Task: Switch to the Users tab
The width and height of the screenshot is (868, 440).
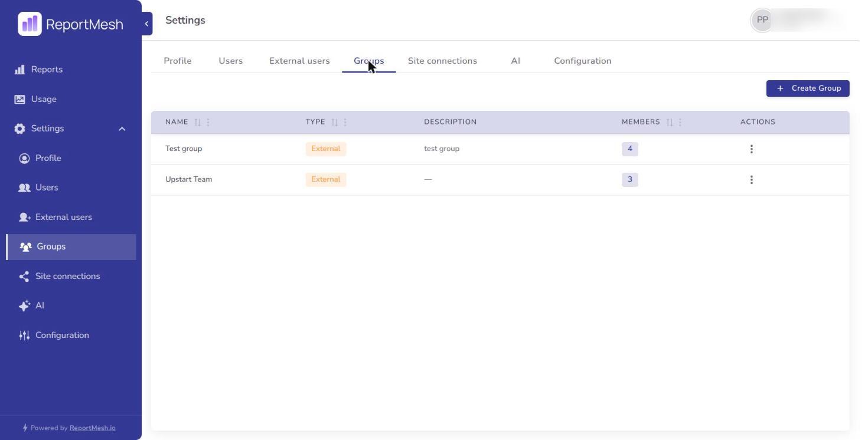Action: click(x=230, y=61)
